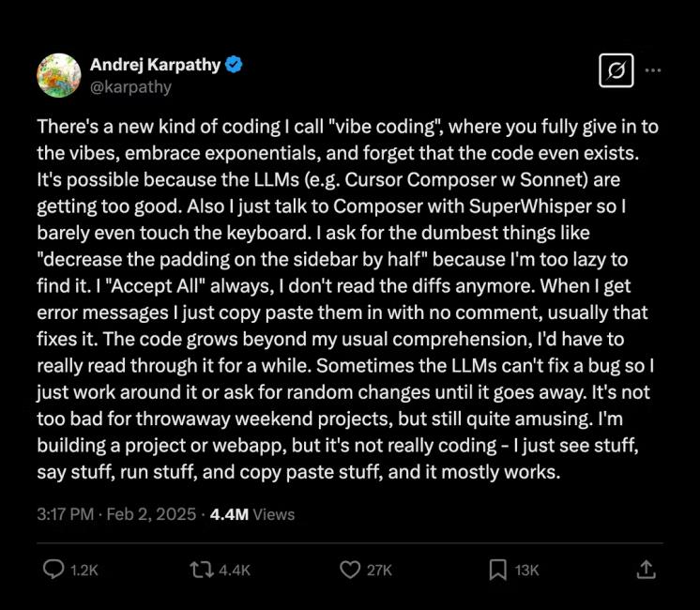Click the 4.4K repost count
This screenshot has width=700, height=610.
234,571
